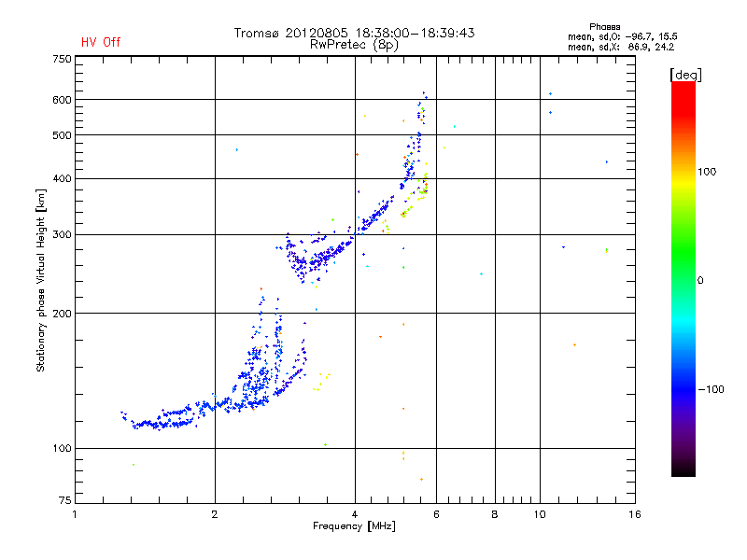Click the y-axis tick label '600'
Viewport: 747px width, 560px height.
62,100
